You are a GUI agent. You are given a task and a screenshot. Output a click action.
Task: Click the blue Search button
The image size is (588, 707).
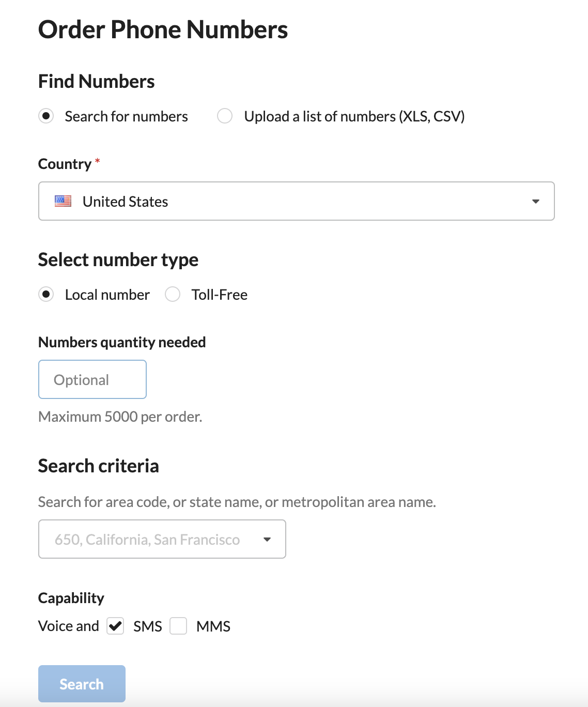(x=82, y=684)
